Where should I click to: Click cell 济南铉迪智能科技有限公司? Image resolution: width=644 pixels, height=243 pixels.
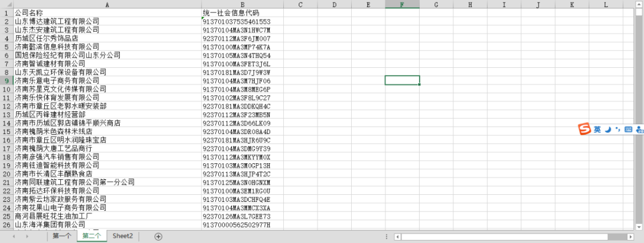coord(107,166)
